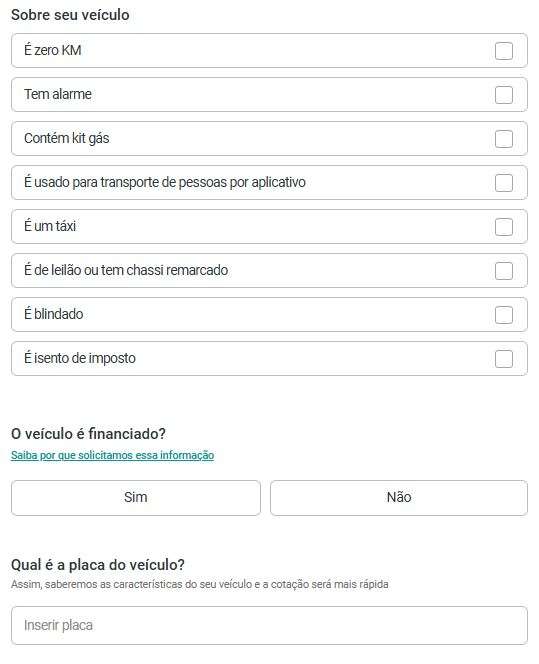Click the Contém kit gás label text

tap(66, 138)
